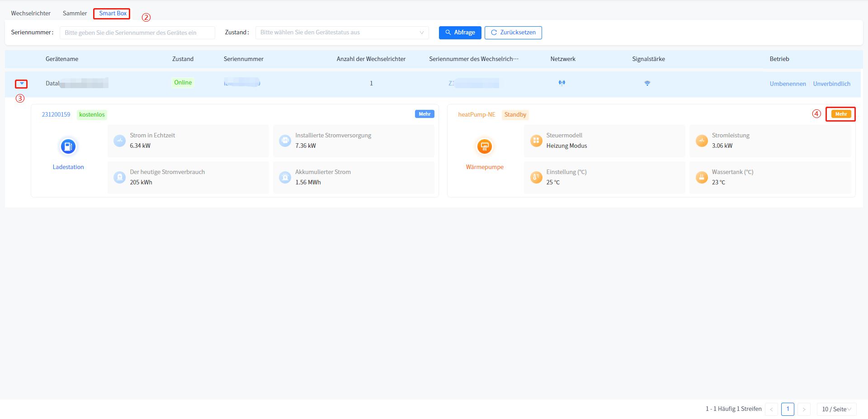This screenshot has height=419, width=868.
Task: Click the Installierte Stromversorgung icon
Action: (x=285, y=141)
